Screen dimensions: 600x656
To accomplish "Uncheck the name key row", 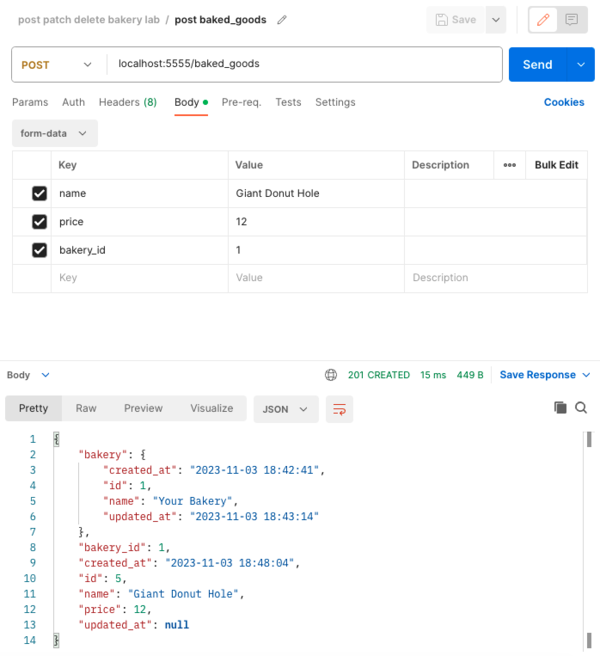I will [39, 193].
